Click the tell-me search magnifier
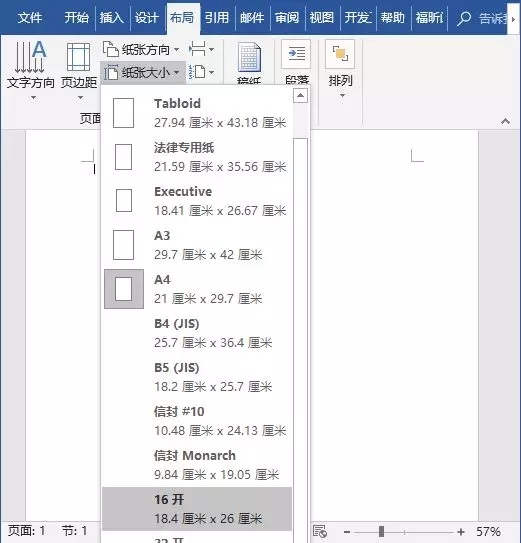The image size is (521, 543). [x=463, y=18]
